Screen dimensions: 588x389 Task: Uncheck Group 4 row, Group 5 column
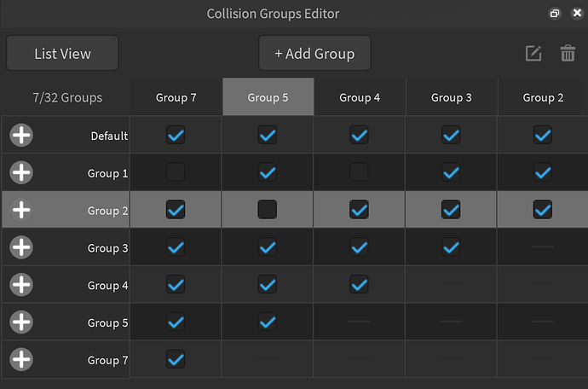click(x=268, y=284)
